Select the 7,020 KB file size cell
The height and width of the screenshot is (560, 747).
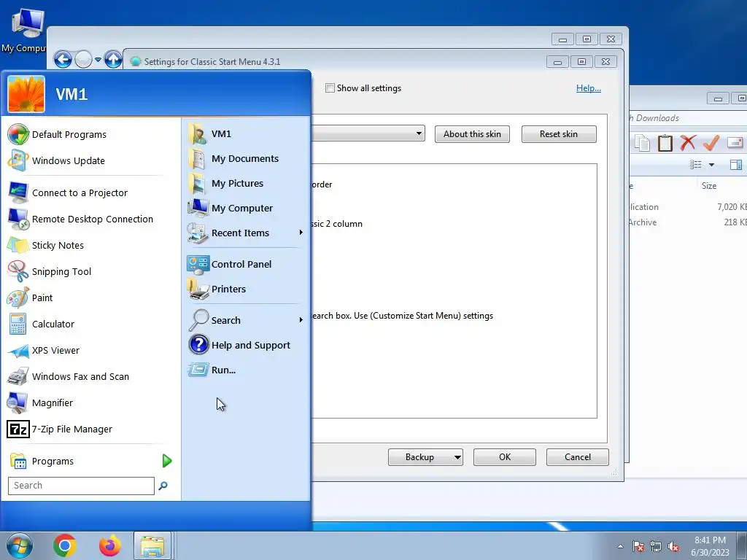tap(731, 206)
